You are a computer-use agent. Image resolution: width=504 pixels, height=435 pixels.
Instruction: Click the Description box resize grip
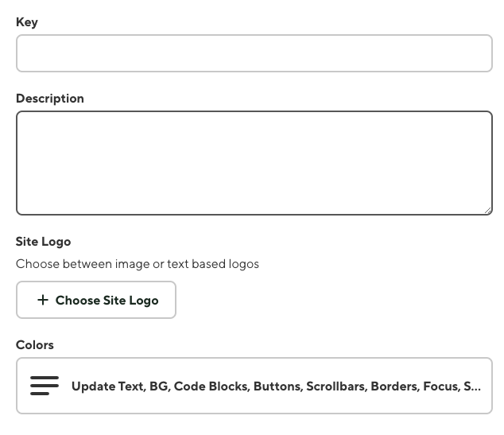pos(488,210)
